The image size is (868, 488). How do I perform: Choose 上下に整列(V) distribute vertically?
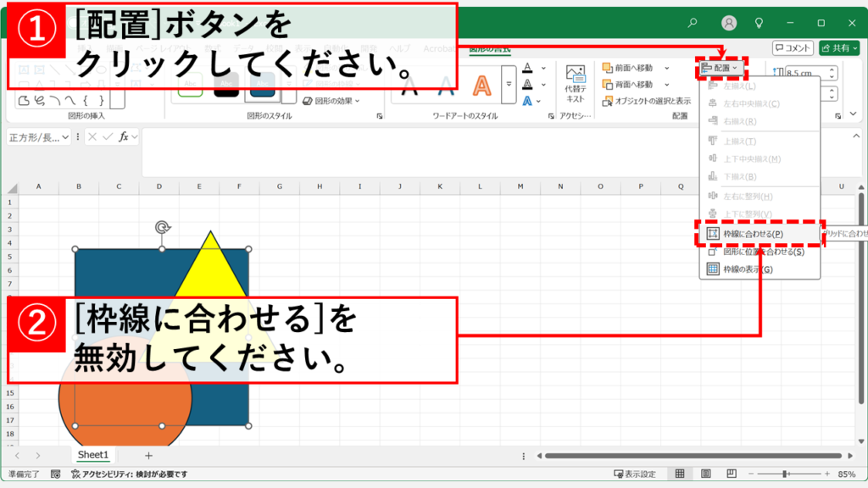click(759, 213)
